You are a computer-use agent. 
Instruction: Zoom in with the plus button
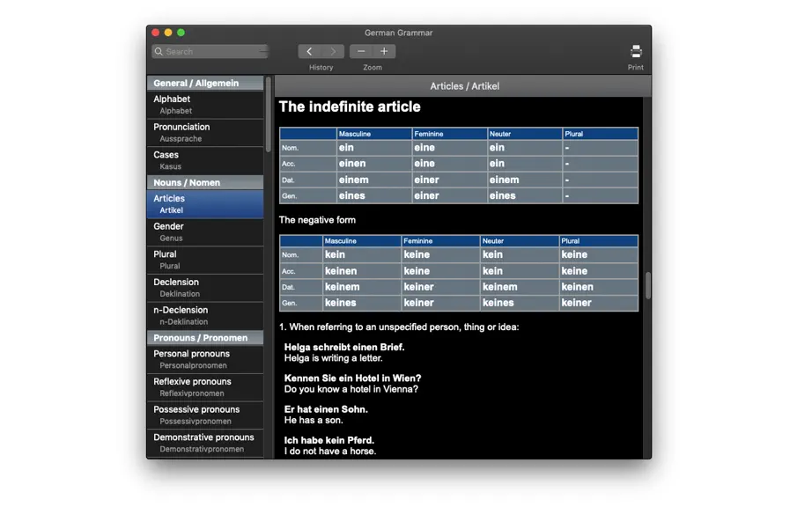(384, 51)
